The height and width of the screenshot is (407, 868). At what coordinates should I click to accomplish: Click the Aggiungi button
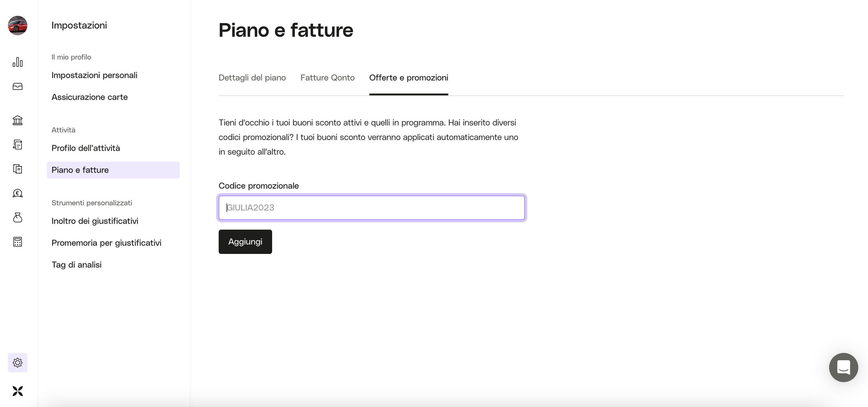245,241
